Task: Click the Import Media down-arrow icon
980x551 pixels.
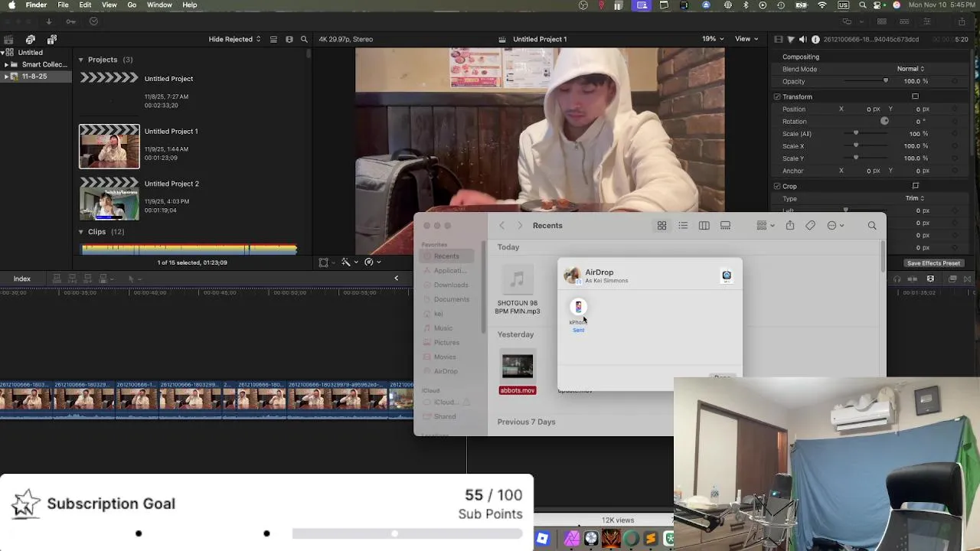Action: tap(49, 21)
